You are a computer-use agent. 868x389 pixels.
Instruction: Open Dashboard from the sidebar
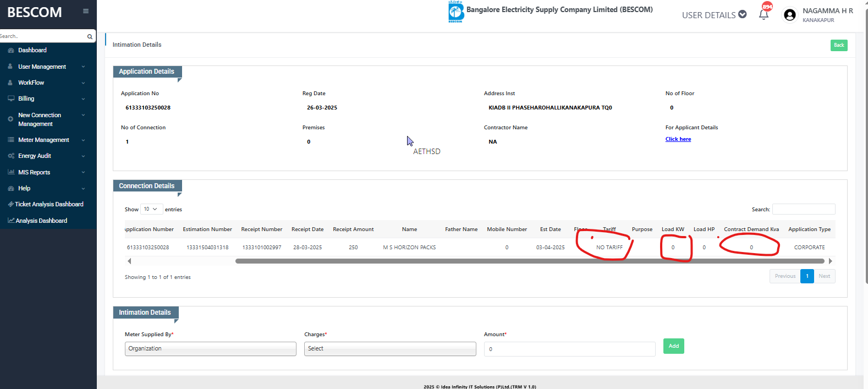pos(32,50)
